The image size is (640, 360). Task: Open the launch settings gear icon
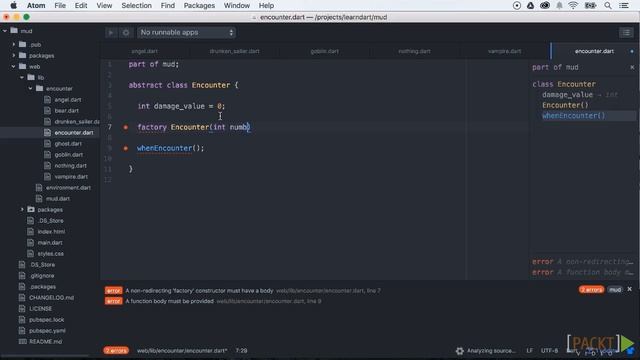click(x=126, y=33)
